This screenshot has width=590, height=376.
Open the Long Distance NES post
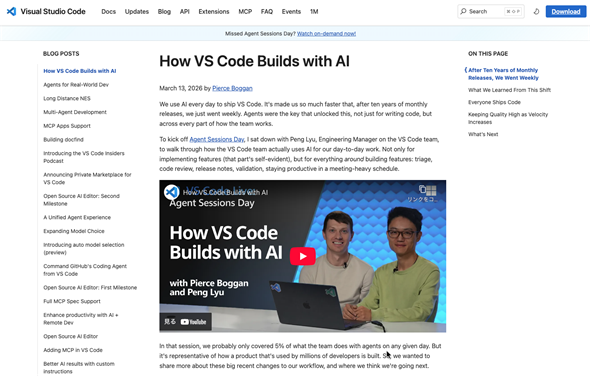click(x=67, y=98)
